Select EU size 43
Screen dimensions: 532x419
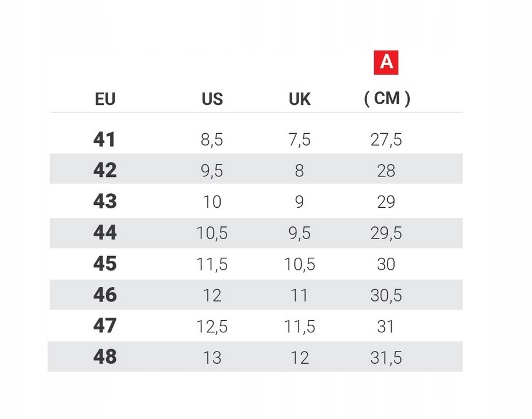[x=105, y=202]
